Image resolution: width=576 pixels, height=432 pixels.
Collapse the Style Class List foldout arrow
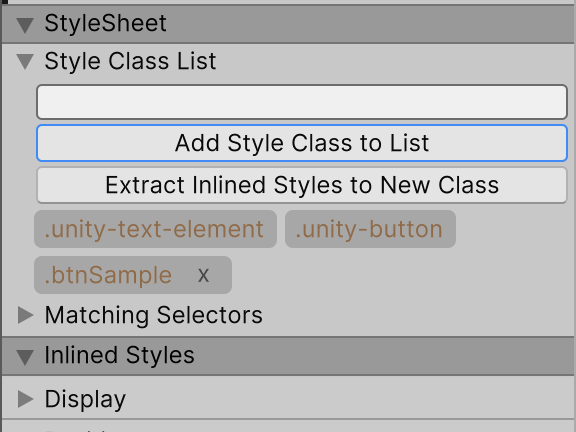pos(25,61)
